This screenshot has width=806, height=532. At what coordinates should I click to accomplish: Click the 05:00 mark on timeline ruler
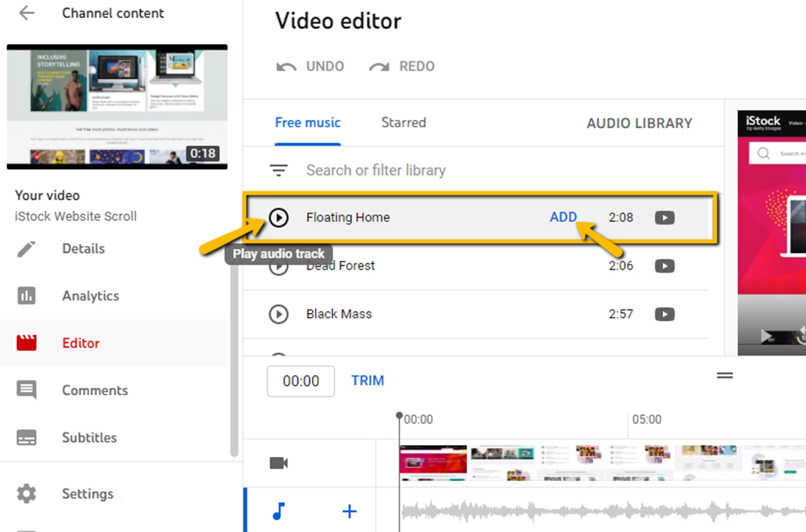(647, 419)
